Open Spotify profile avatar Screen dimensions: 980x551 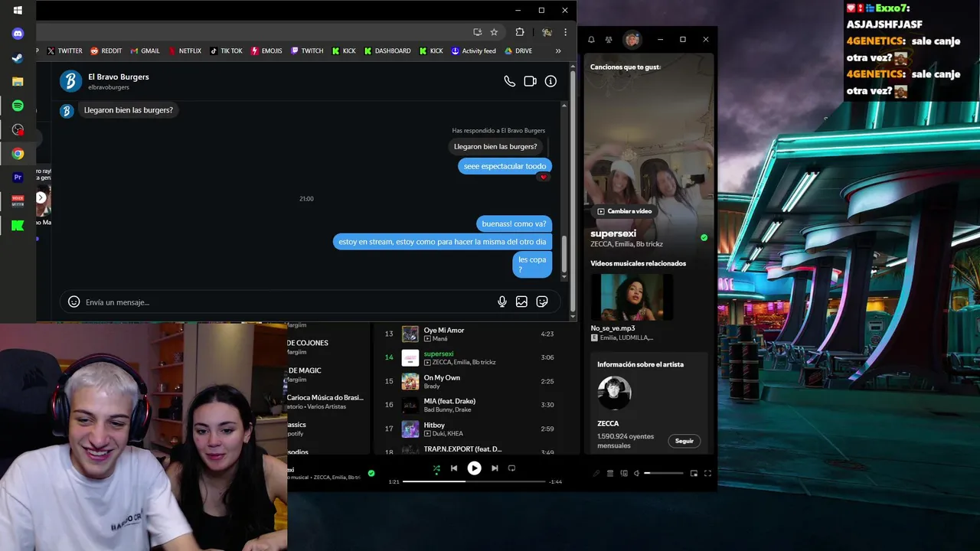632,40
